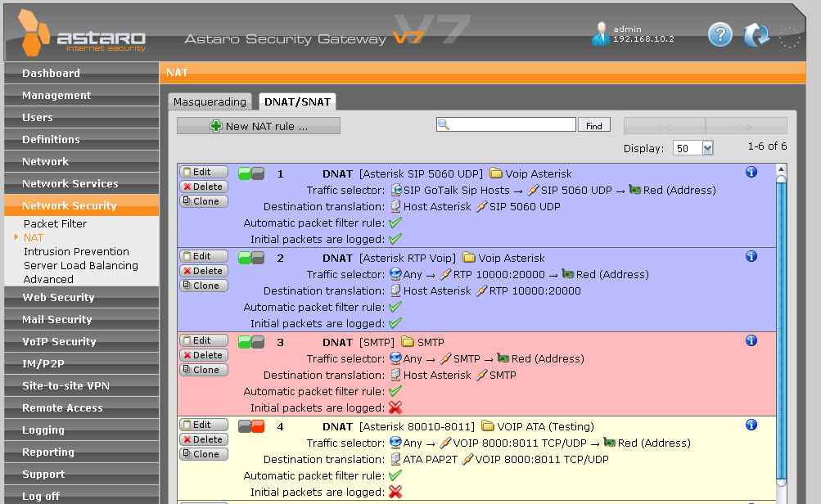Click Red (Address) interface icon in rule 3
Image resolution: width=821 pixels, height=504 pixels.
point(503,358)
